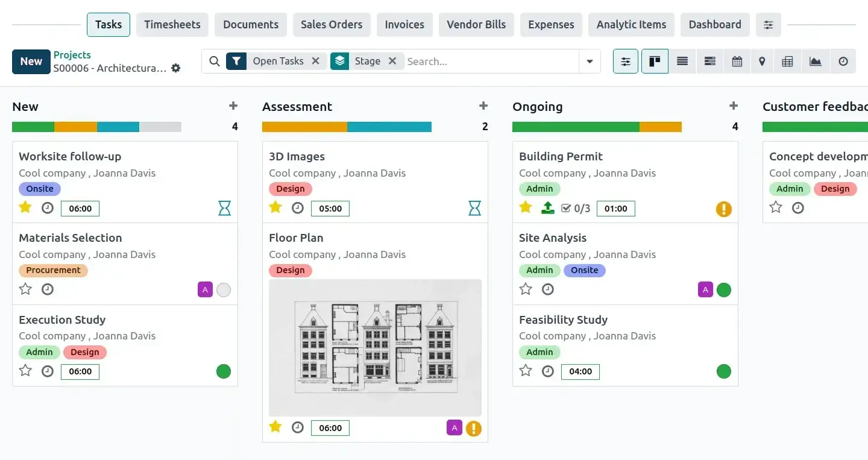Image resolution: width=868 pixels, height=460 pixels.
Task: Click clock activity icon on Materials Selection
Action: (x=48, y=289)
